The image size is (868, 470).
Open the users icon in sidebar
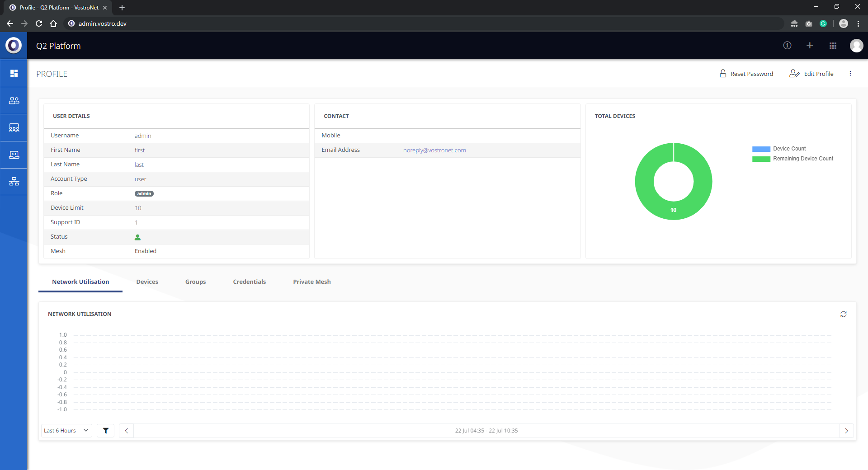pyautogui.click(x=14, y=100)
